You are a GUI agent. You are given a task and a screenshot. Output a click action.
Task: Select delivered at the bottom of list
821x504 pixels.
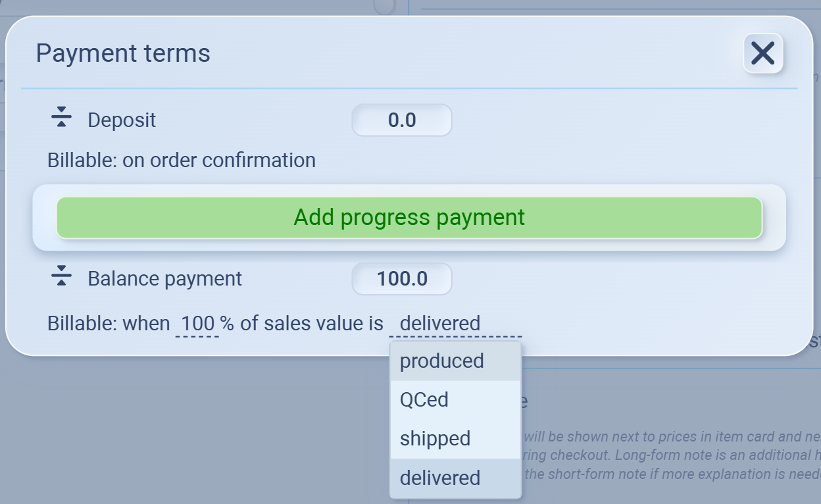click(440, 478)
